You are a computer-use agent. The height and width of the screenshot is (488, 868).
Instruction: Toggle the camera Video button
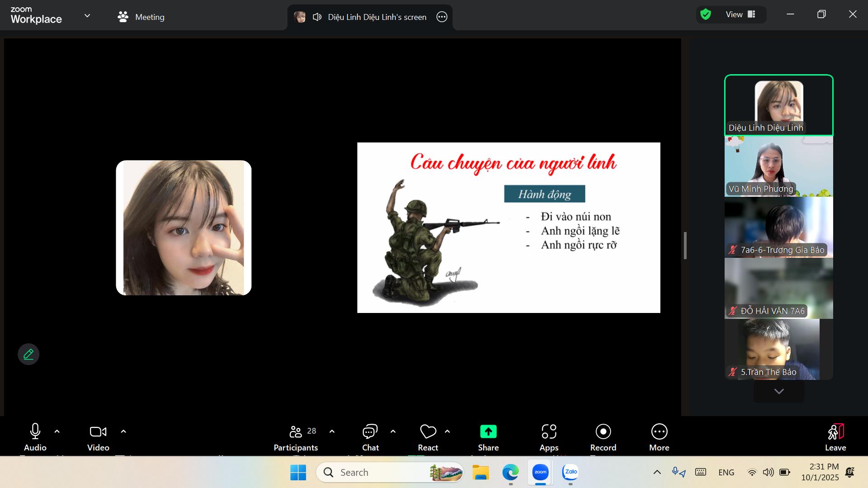coord(98,432)
